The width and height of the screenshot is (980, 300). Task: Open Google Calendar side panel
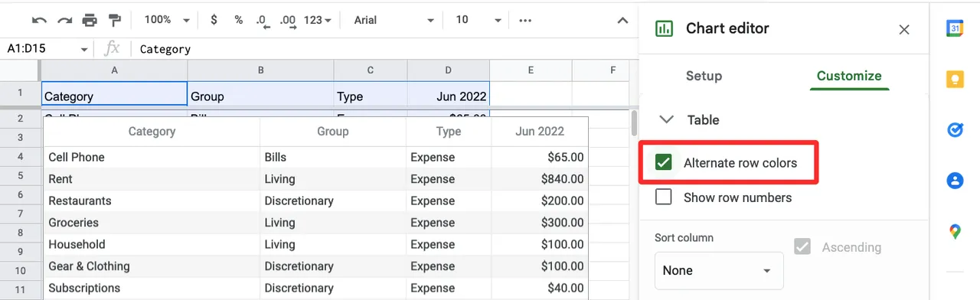(955, 28)
